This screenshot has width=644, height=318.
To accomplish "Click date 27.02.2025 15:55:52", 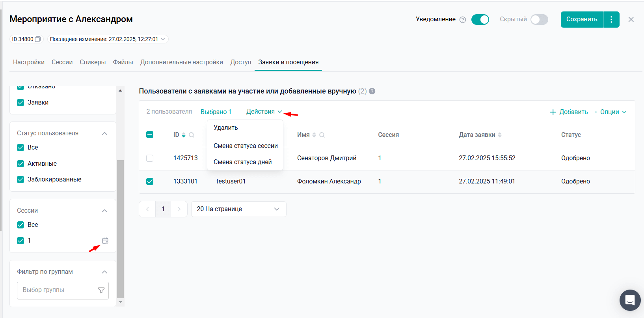I will coord(487,158).
